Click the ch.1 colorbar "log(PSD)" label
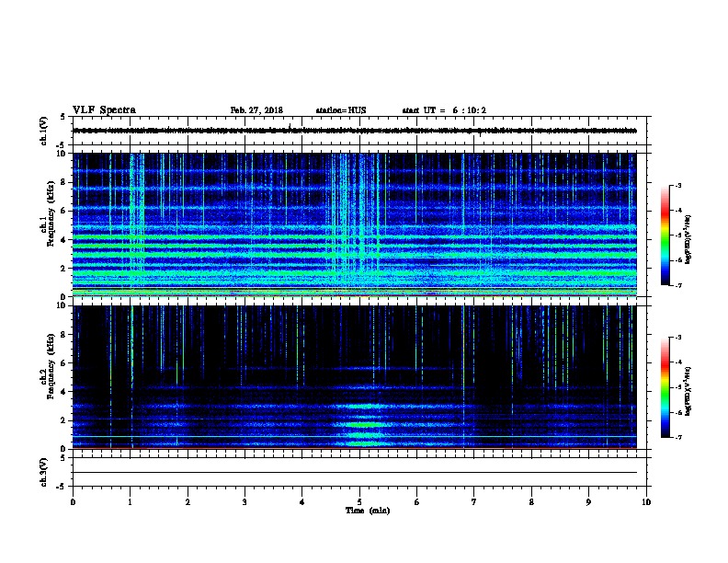Viewport: 728px width, 563px height. click(688, 240)
